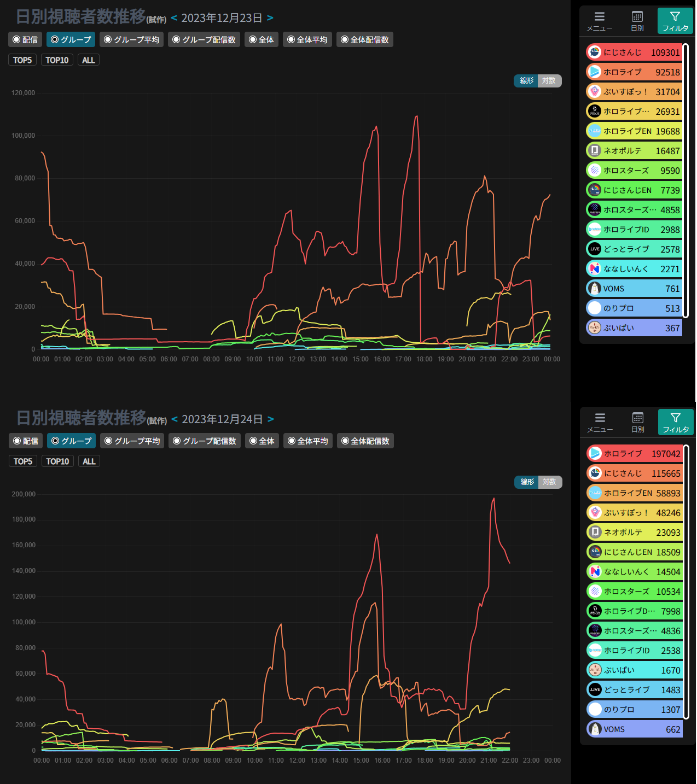
Task: Click ALL button on the 12月24日 chart
Action: [x=89, y=461]
